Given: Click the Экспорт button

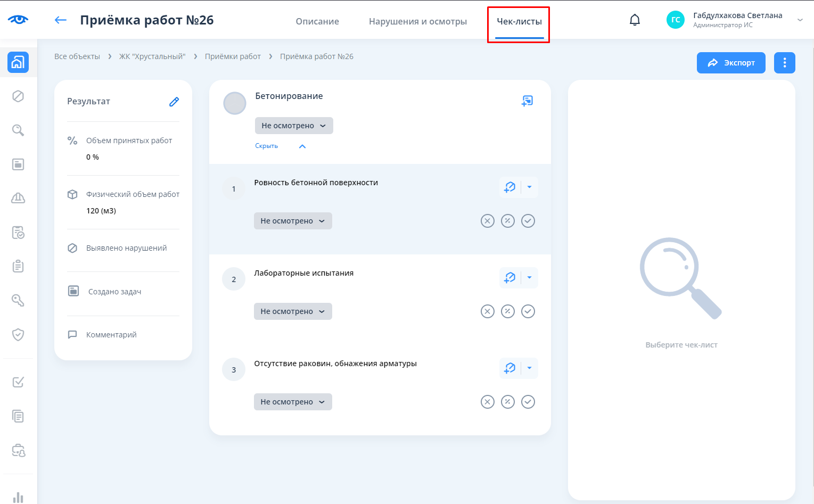Looking at the screenshot, I should coord(730,63).
